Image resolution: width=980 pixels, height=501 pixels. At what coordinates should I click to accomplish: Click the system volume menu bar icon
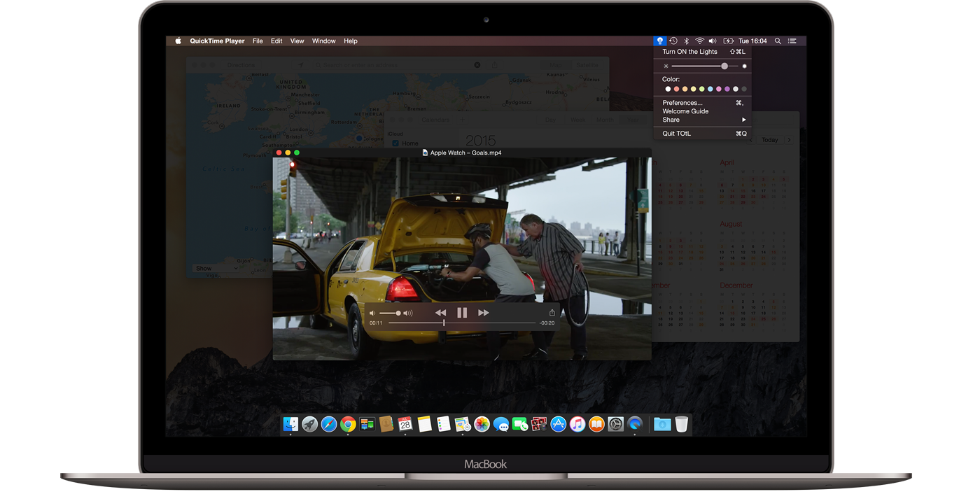713,41
